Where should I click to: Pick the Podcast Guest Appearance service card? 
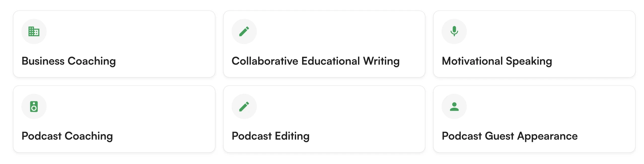pyautogui.click(x=534, y=119)
